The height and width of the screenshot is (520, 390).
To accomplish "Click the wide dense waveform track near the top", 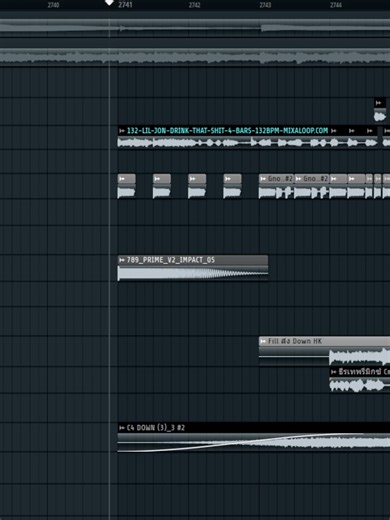I will tap(195, 57).
